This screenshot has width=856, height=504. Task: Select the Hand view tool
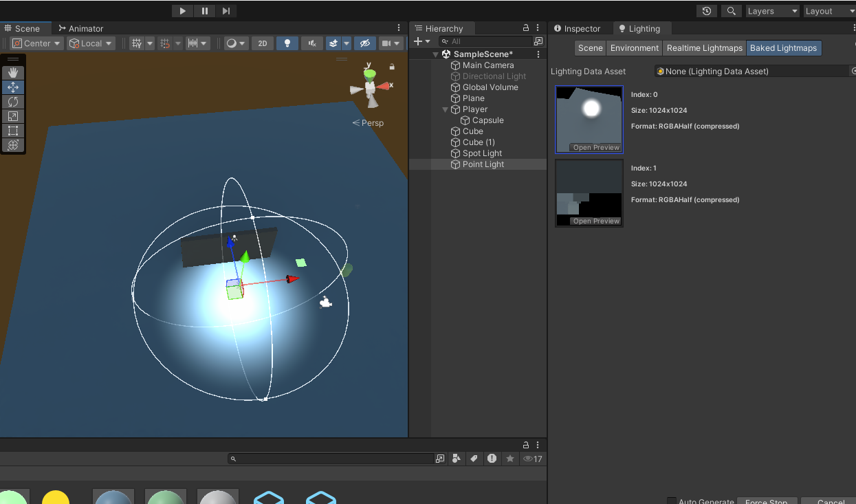13,73
